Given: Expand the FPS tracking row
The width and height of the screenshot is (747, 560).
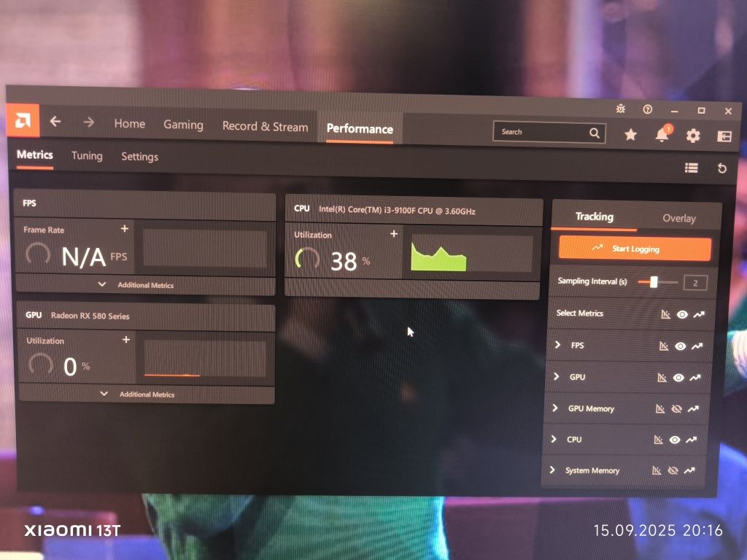Looking at the screenshot, I should (x=558, y=344).
